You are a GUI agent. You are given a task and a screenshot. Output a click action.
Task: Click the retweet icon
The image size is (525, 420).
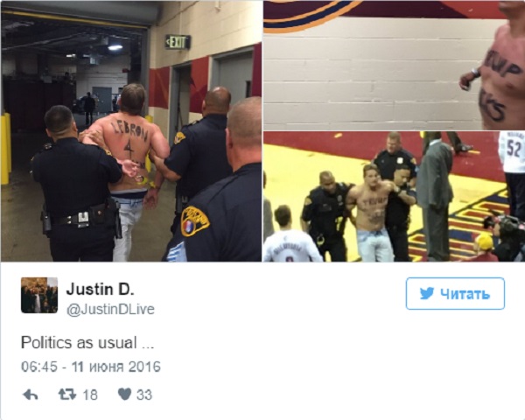click(67, 395)
